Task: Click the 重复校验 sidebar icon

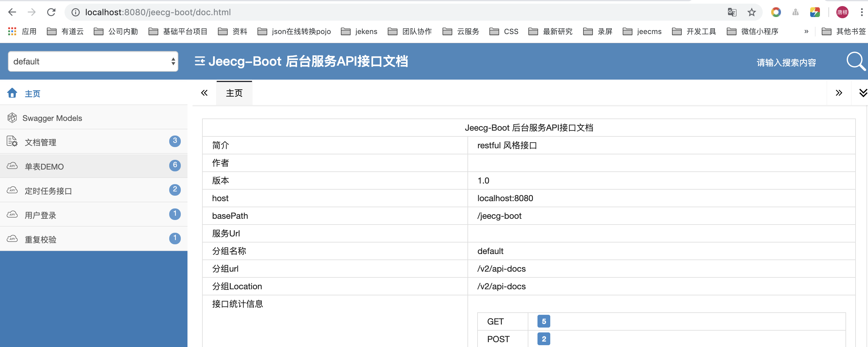Action: [12, 239]
